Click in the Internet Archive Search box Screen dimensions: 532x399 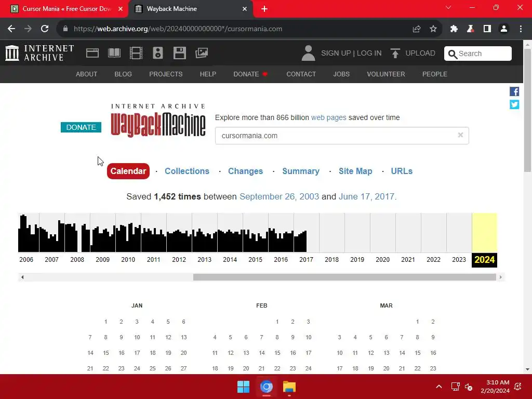[x=478, y=54]
